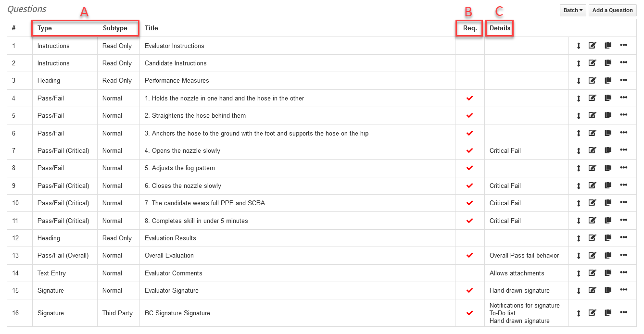Click the Details column header
The height and width of the screenshot is (334, 644).
tap(499, 28)
